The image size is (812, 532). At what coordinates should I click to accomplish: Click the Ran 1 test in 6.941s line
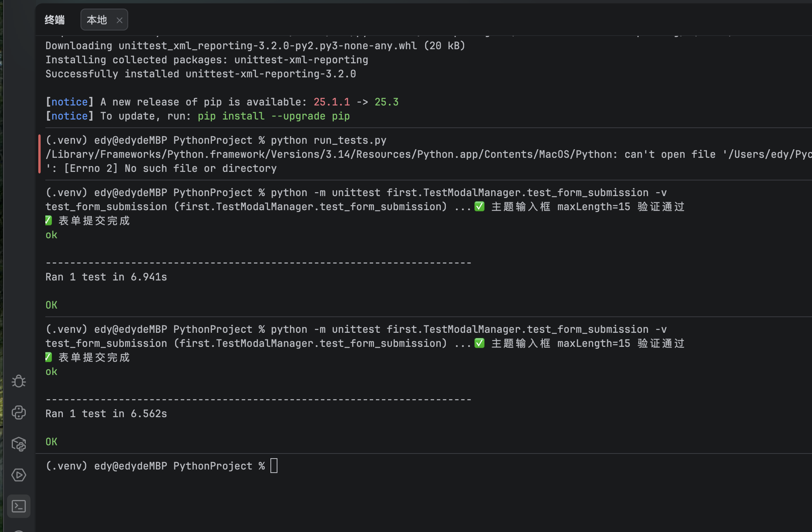pyautogui.click(x=106, y=277)
